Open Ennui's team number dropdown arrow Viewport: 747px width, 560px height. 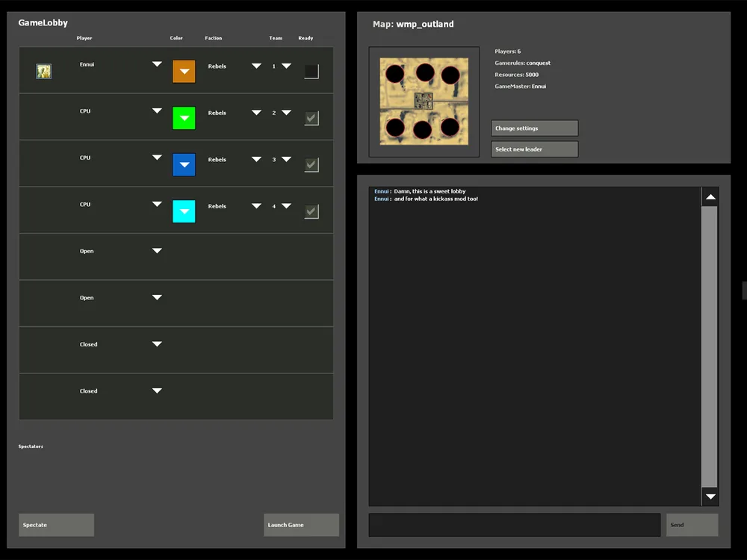(286, 66)
